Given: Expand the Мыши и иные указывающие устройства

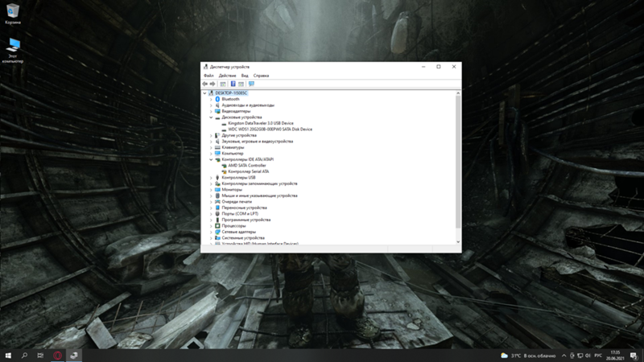Looking at the screenshot, I should point(211,195).
